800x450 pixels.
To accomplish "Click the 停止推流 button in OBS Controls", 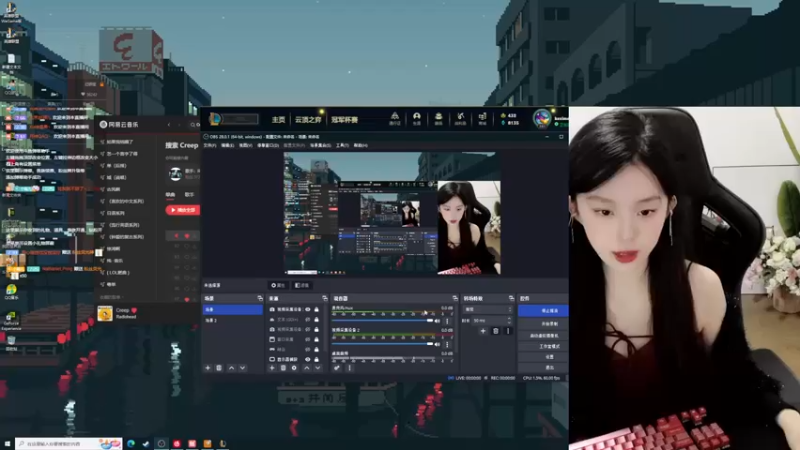I will point(543,310).
